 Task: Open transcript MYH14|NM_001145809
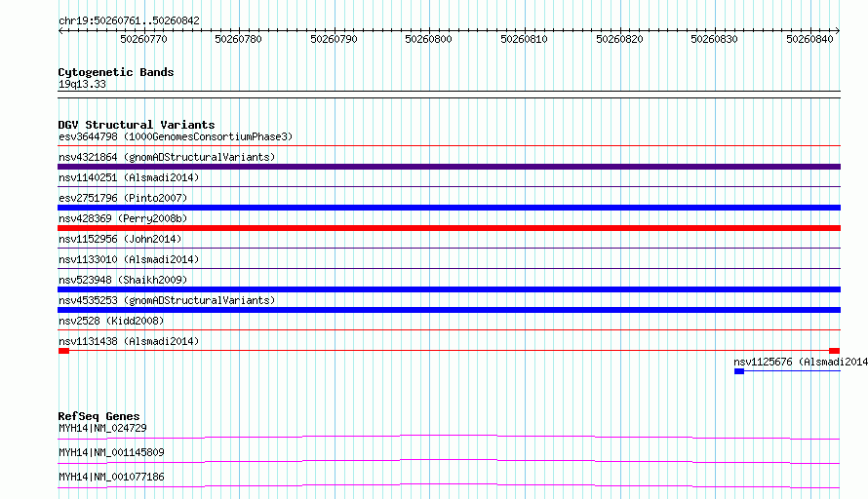click(111, 452)
